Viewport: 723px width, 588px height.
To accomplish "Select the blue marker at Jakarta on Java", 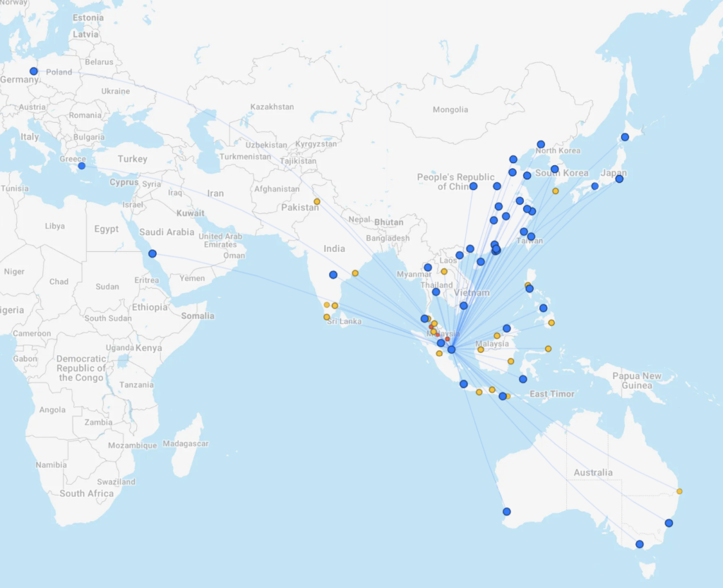I will [464, 384].
